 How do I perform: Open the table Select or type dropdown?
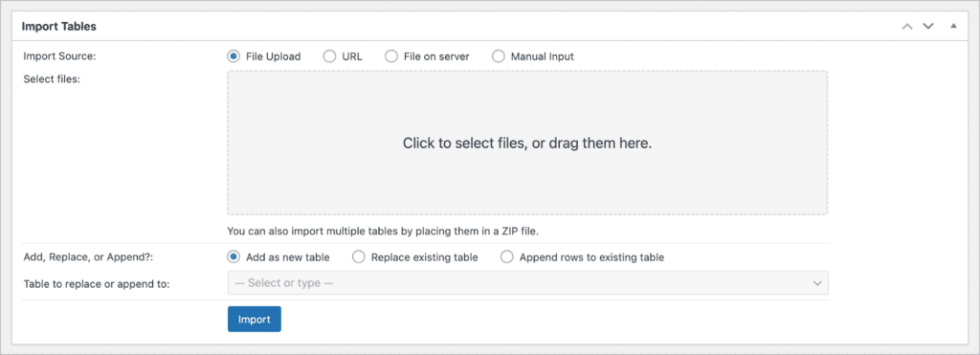point(528,282)
